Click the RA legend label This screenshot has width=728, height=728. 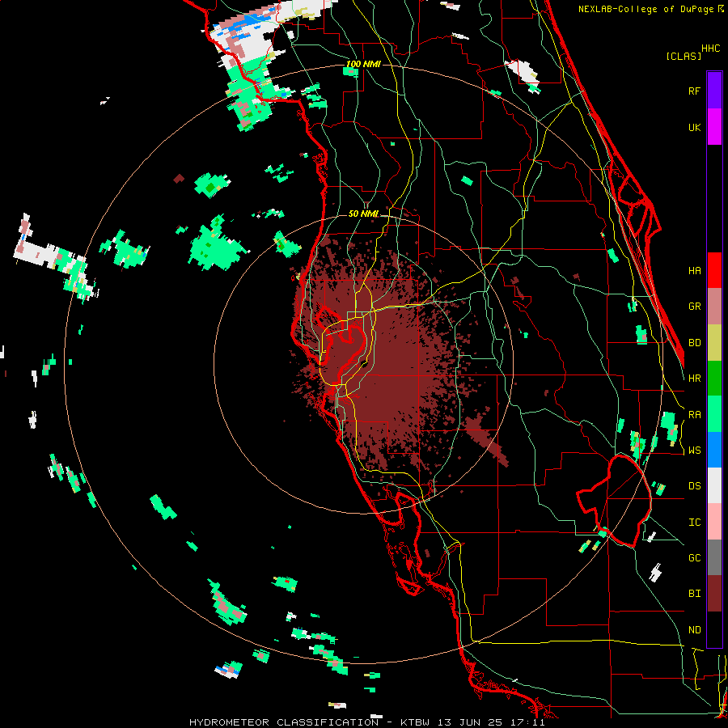pyautogui.click(x=694, y=415)
